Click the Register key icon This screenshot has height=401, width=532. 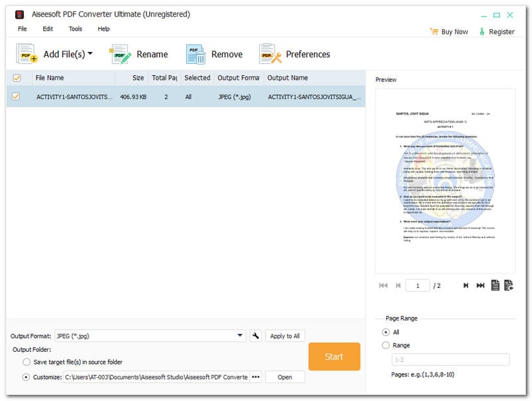(x=481, y=31)
